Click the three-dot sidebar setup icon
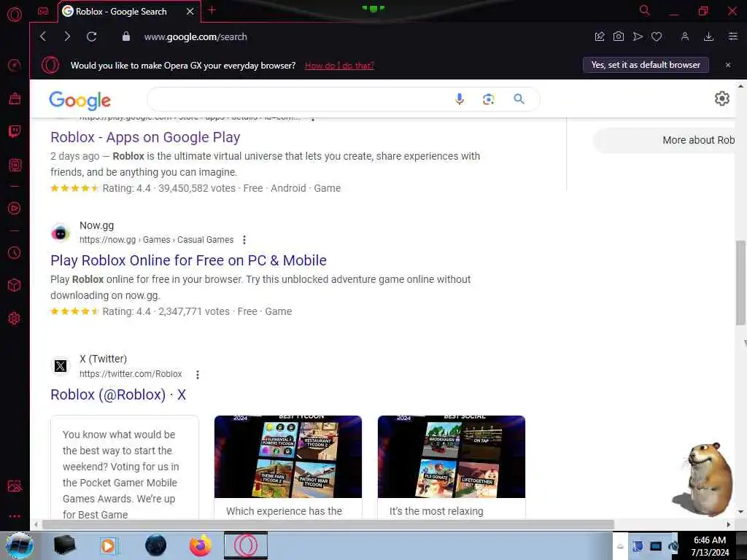Screen dimensions: 747x560 point(15,516)
